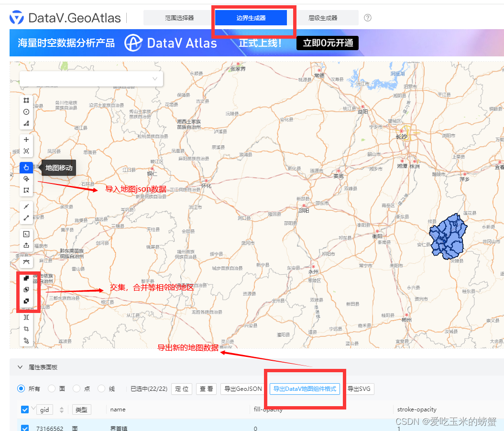Viewport: 504px width, 431px height.
Task: Click the 定位 button
Action: tap(182, 389)
